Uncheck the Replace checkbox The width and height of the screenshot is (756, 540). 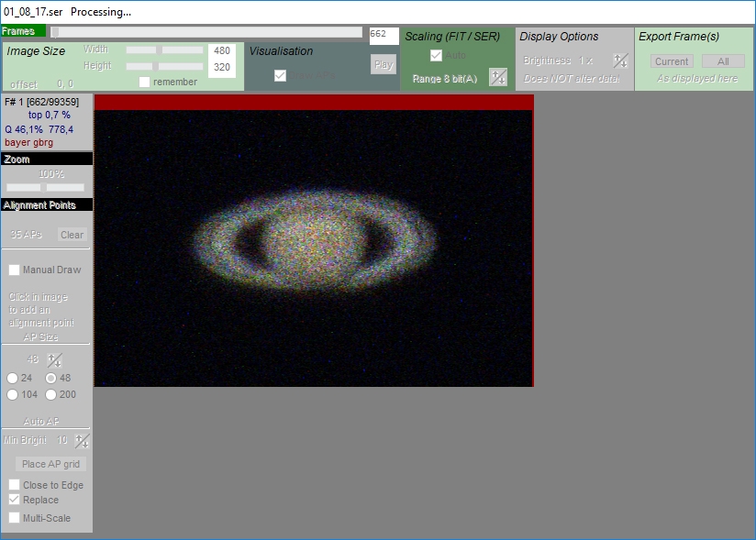[14, 500]
